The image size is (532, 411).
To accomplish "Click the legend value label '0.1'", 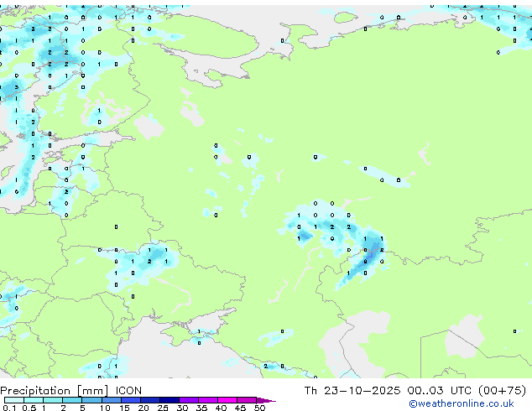I will [9, 408].
